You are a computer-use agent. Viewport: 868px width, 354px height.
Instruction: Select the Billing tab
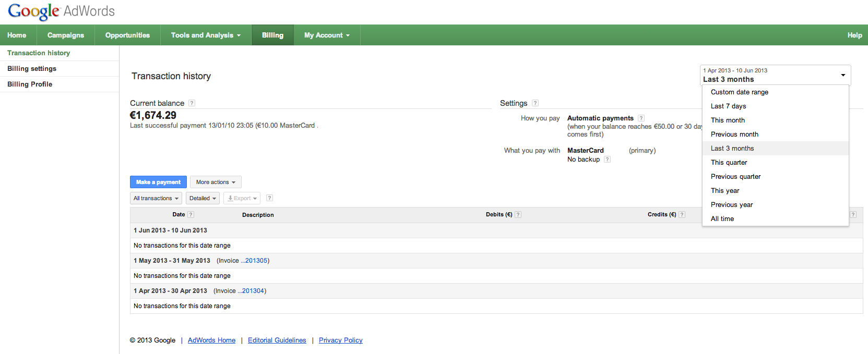[272, 35]
